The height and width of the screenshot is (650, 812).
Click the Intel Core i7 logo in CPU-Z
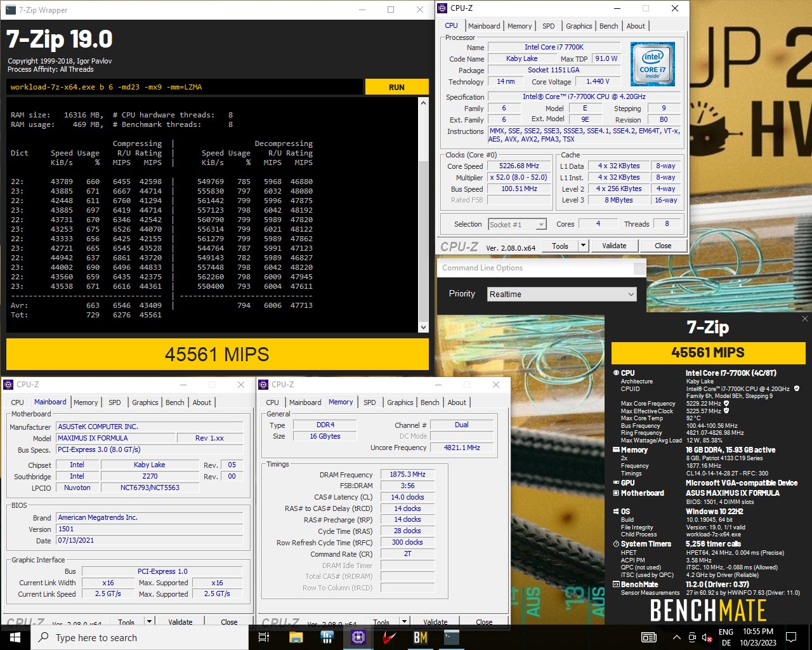(653, 64)
